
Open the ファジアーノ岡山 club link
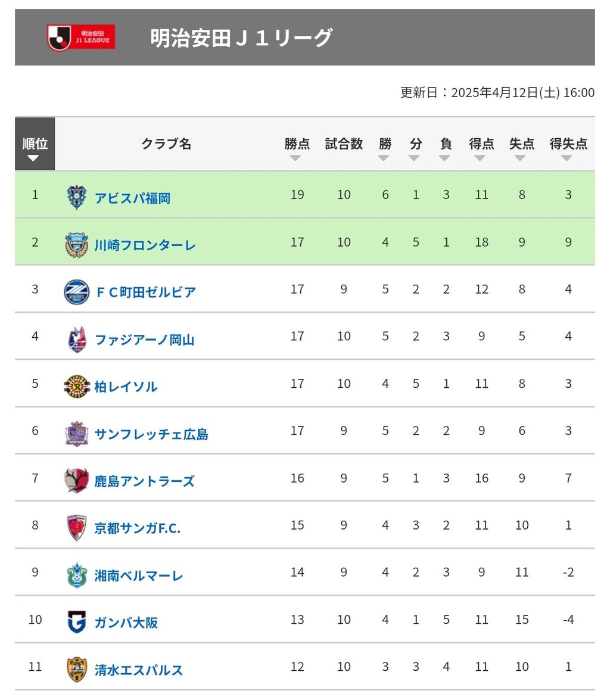click(x=145, y=340)
